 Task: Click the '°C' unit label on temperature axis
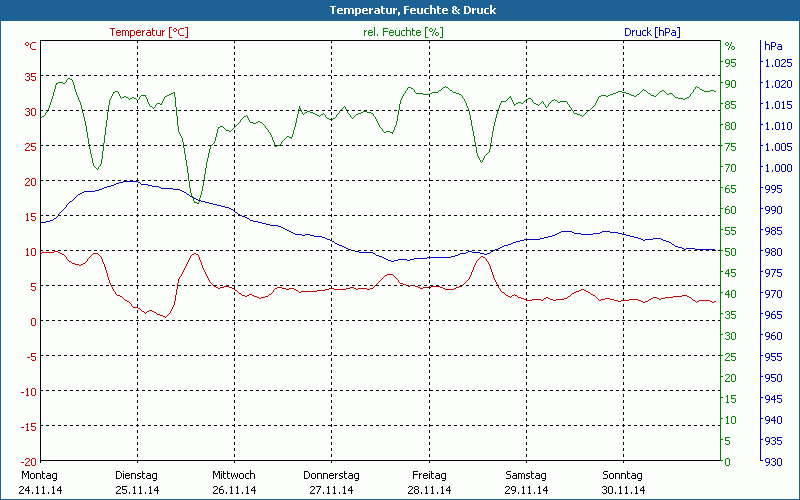31,46
